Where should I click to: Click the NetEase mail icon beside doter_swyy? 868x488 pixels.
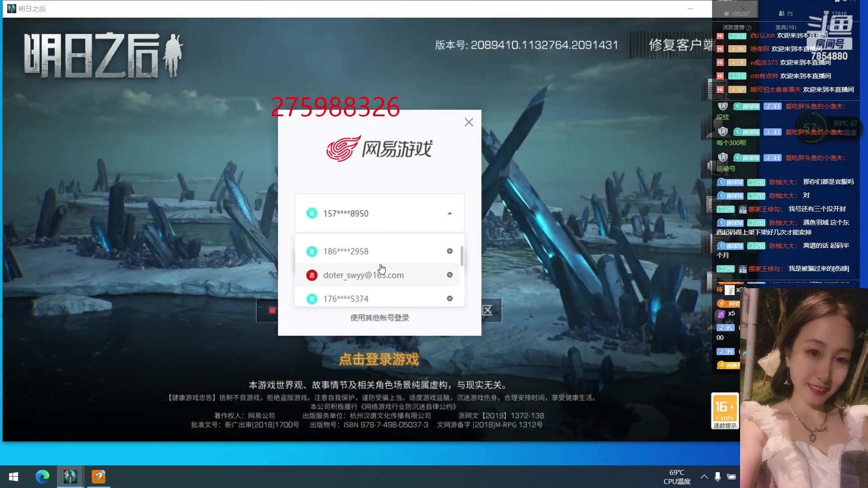(311, 275)
